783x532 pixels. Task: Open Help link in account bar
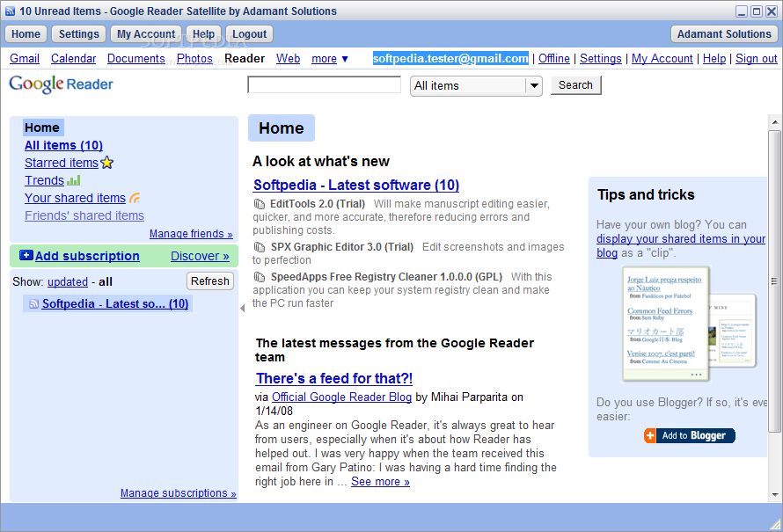pos(714,58)
